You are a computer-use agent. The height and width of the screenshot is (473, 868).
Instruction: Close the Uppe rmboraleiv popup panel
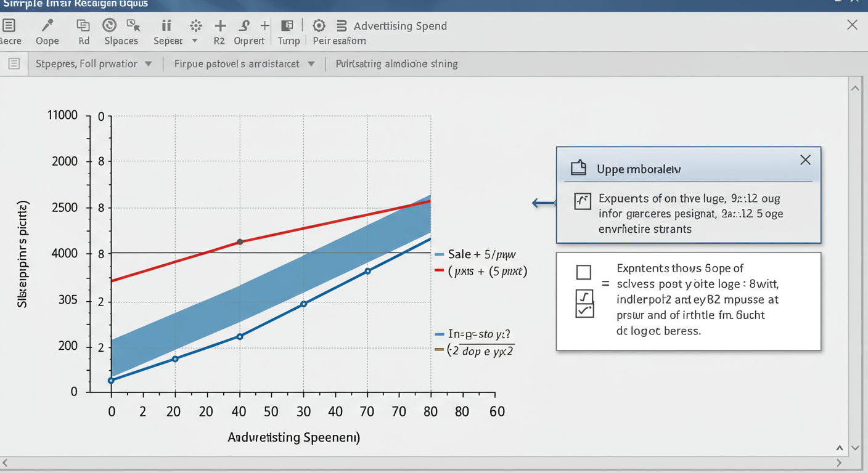click(805, 160)
